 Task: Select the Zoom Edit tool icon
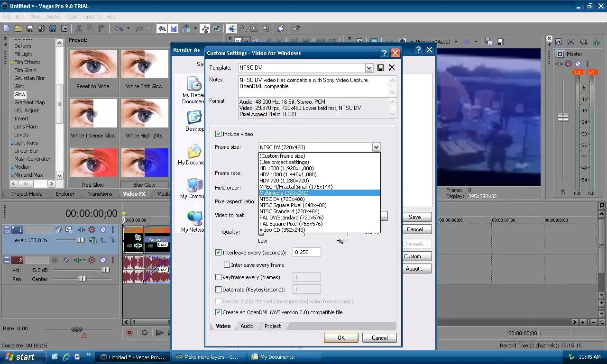265,28
